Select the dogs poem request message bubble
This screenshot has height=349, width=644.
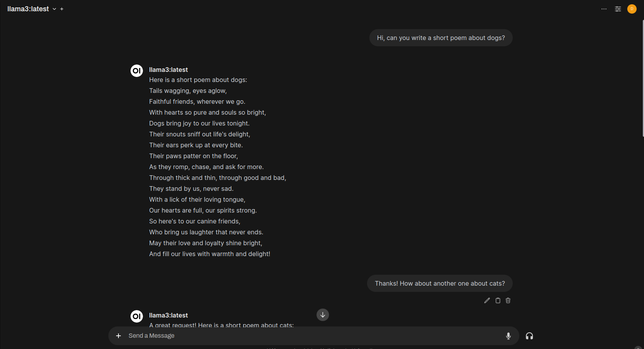[x=441, y=38]
